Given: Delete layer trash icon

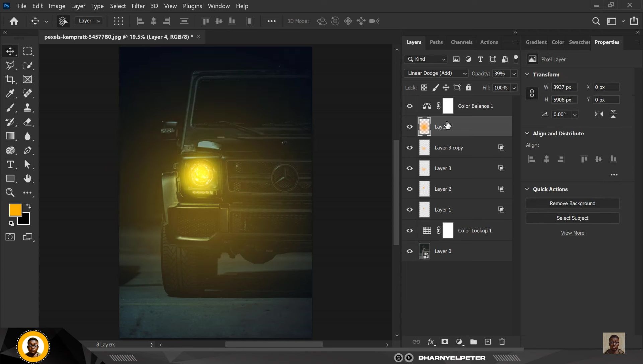Looking at the screenshot, I should pos(502,342).
